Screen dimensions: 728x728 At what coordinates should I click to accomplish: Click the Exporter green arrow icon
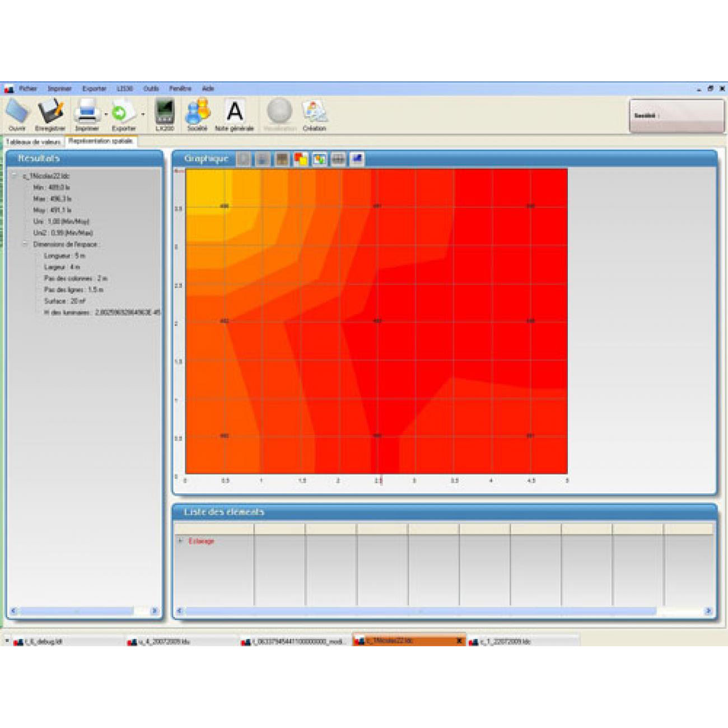(x=119, y=112)
